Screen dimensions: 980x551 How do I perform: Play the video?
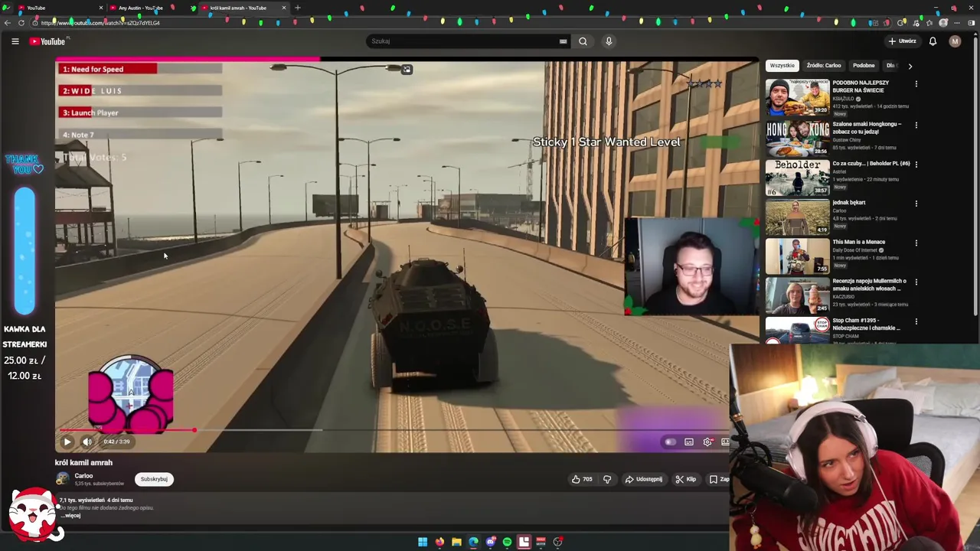click(67, 442)
